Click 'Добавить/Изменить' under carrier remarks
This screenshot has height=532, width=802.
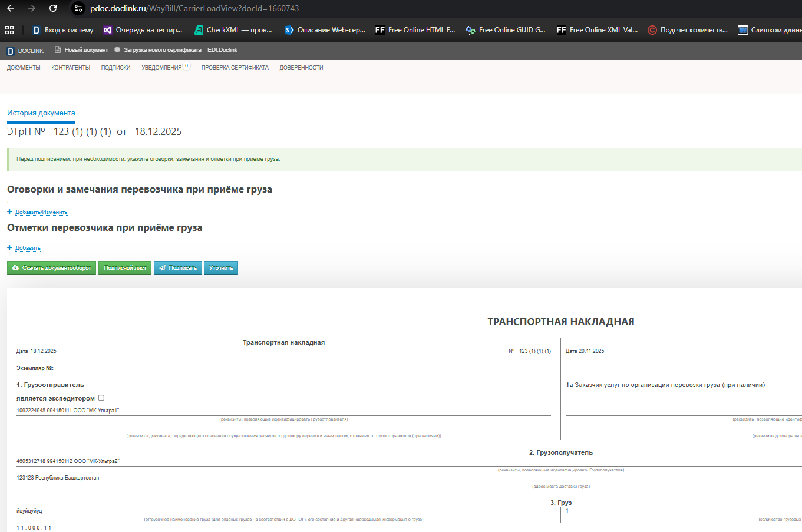[41, 212]
